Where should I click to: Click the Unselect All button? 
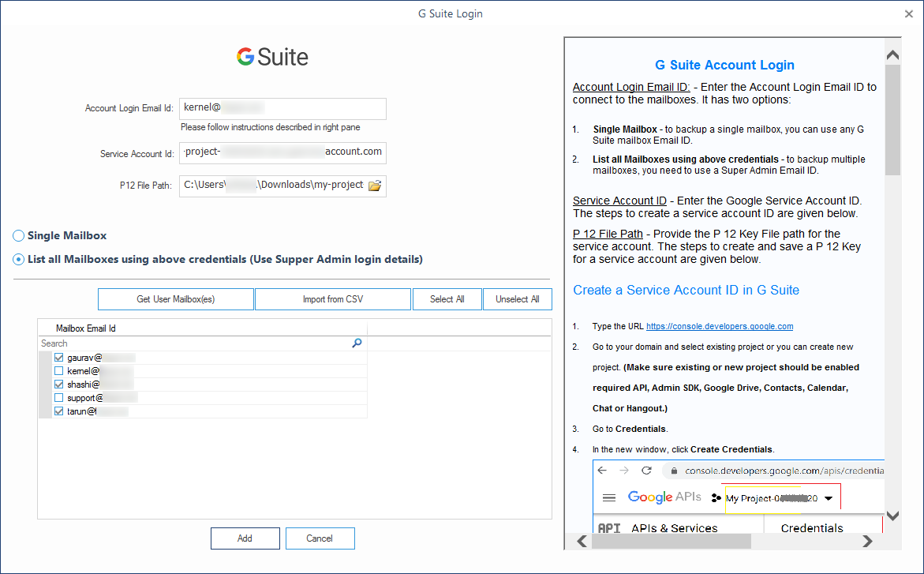tap(518, 299)
